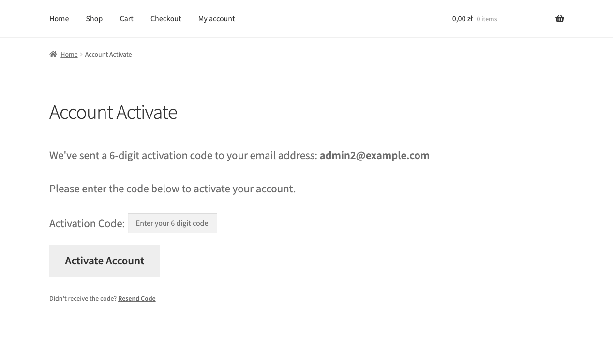Click the Activate Account button
Viewport: 613px width, 364px height.
(105, 261)
